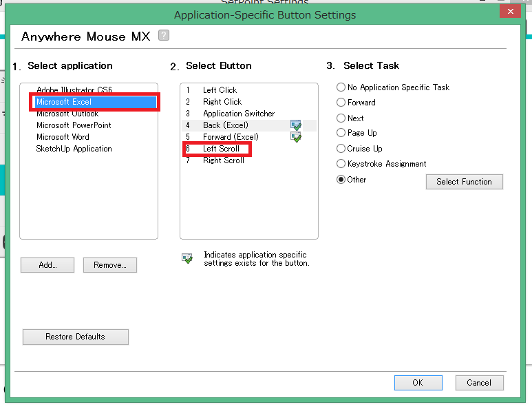Open the Select Function button

point(464,182)
